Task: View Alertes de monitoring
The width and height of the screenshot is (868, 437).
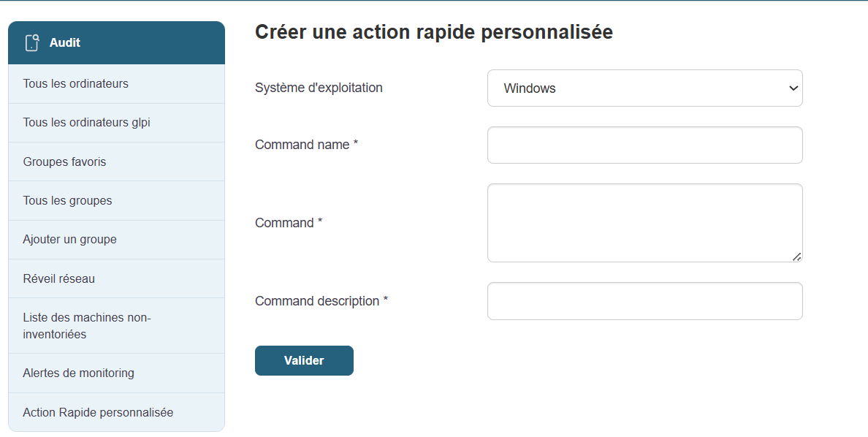Action: tap(78, 373)
